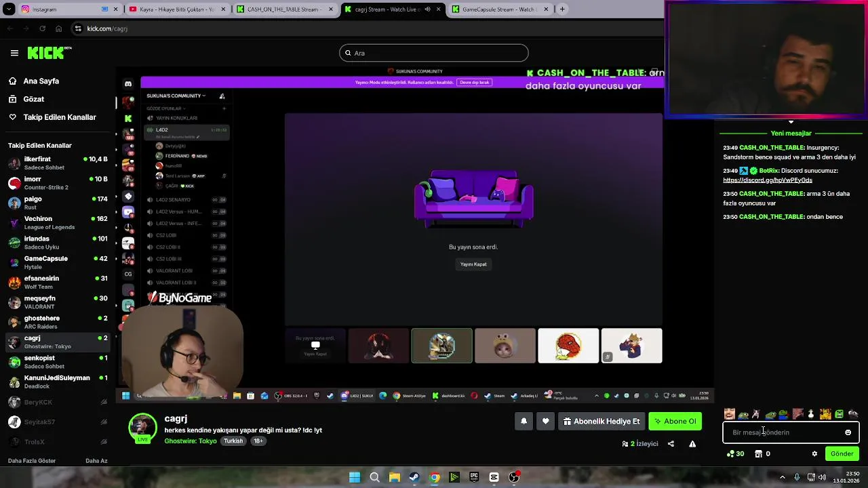Click Daha Az link
Viewport: 868px width, 488px height.
(96, 461)
